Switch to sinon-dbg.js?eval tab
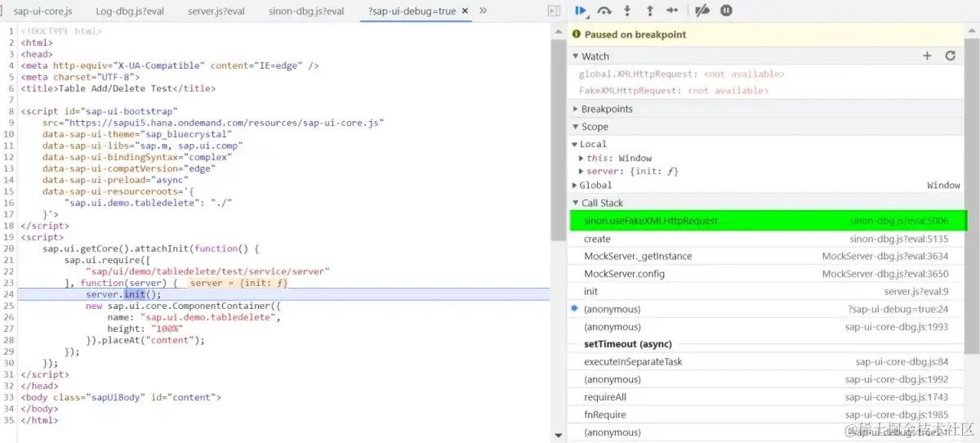Viewport: 980px width, 443px height. pos(306,11)
